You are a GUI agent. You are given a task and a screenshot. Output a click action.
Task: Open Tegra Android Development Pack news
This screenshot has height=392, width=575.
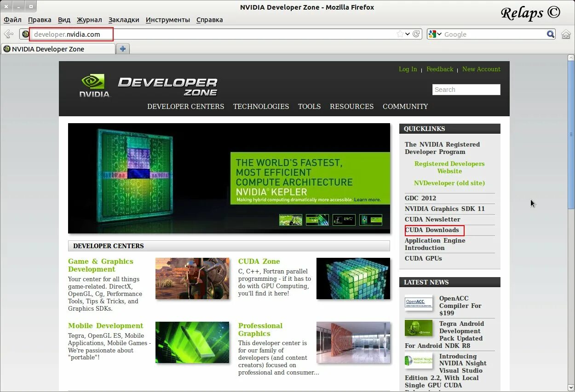pos(444,335)
